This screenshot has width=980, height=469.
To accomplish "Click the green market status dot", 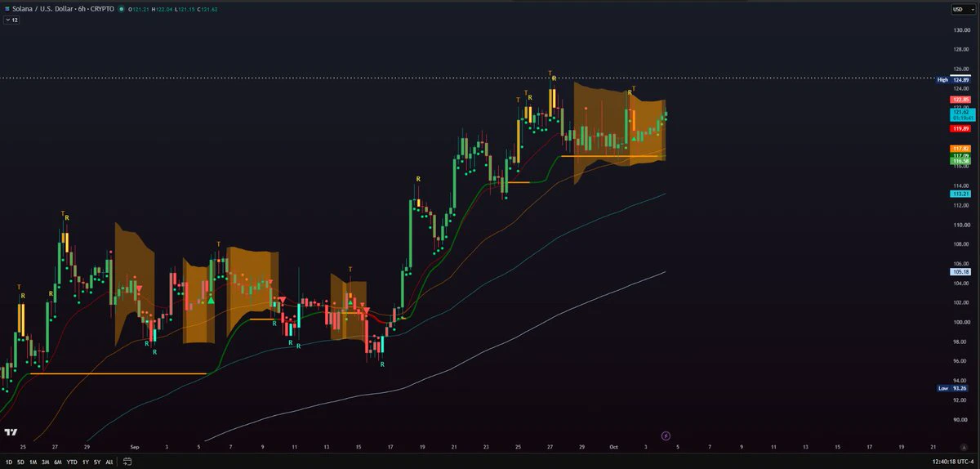I will coord(121,8).
